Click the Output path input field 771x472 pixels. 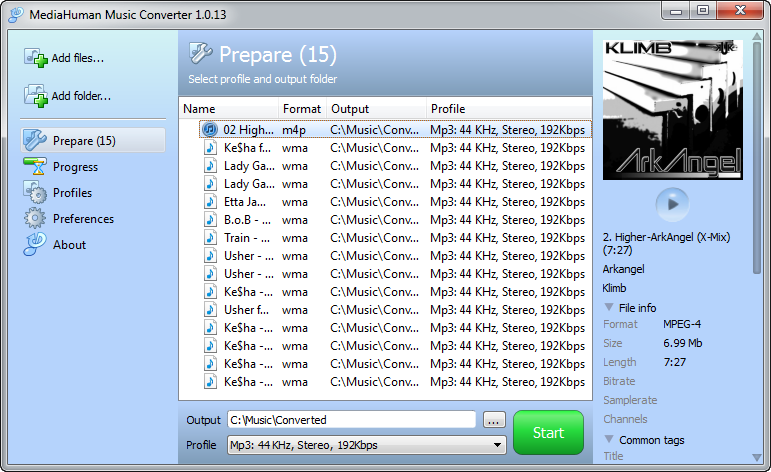pos(351,420)
